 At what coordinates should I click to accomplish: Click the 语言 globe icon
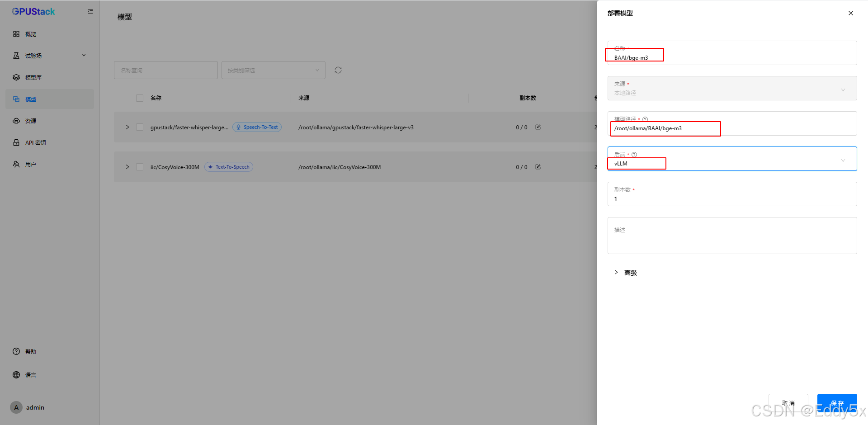pos(16,375)
